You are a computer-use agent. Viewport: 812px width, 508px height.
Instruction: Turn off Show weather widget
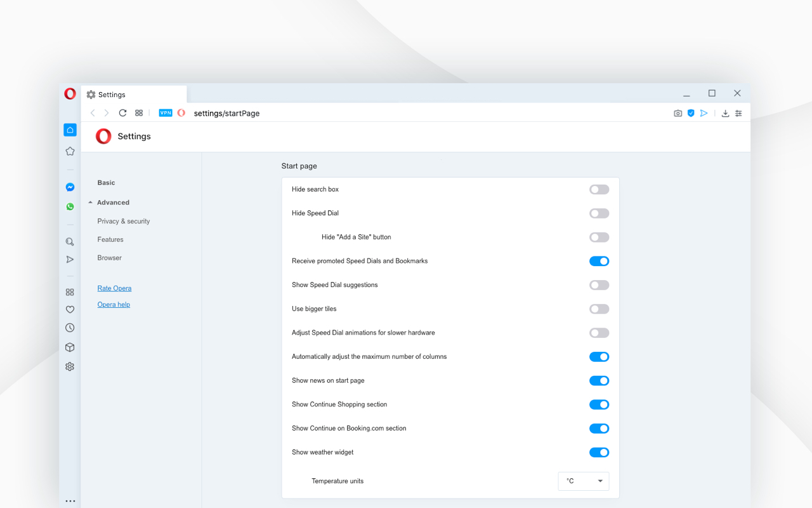point(599,452)
